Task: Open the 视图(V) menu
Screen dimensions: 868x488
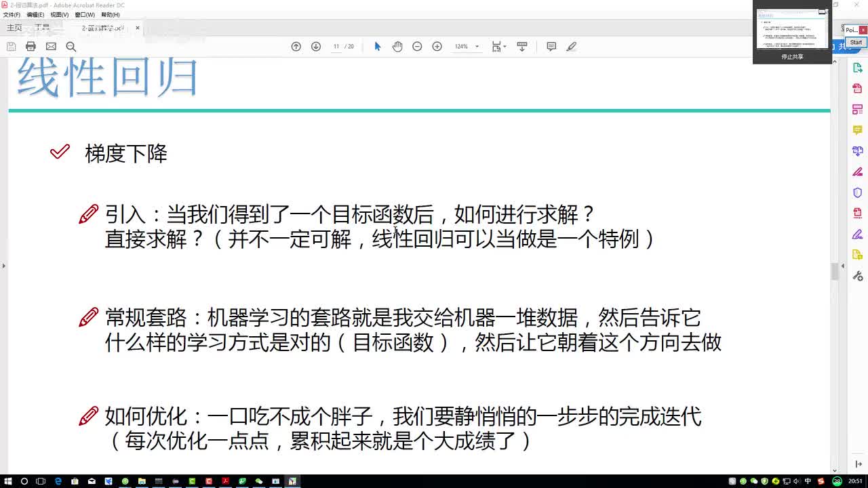Action: pyautogui.click(x=60, y=14)
